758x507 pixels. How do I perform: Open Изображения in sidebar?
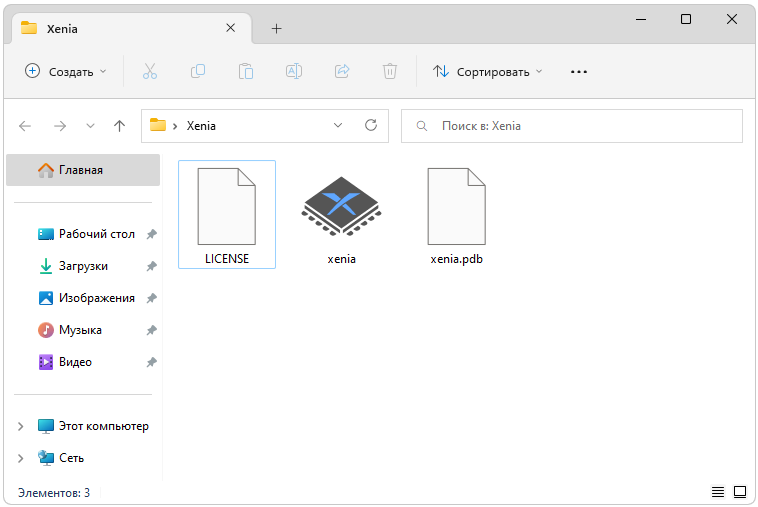point(87,298)
